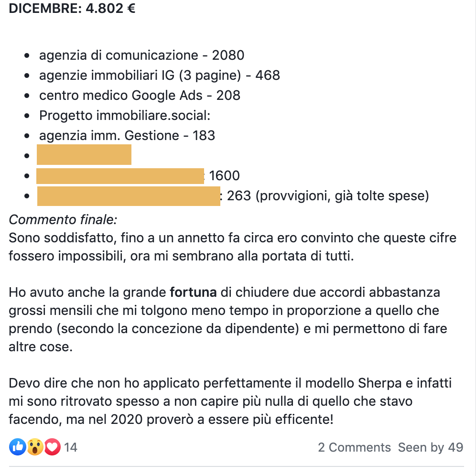Click the short orange redacted block

(84, 155)
